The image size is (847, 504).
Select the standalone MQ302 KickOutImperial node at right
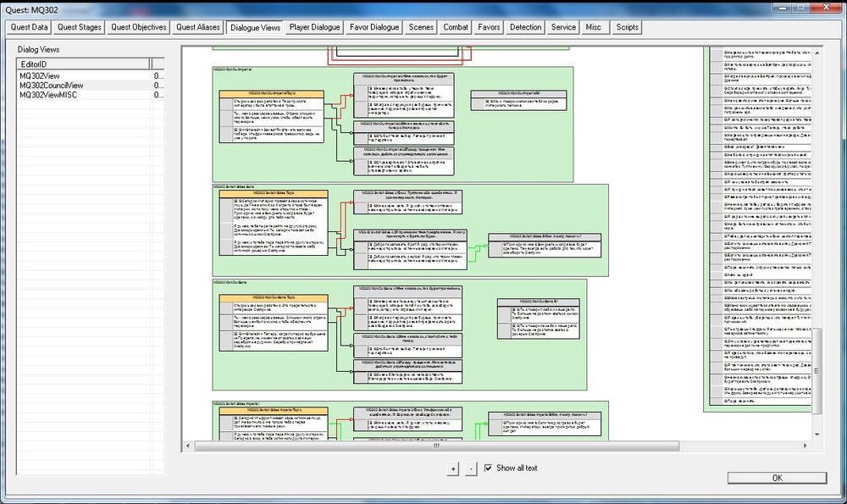click(518, 101)
